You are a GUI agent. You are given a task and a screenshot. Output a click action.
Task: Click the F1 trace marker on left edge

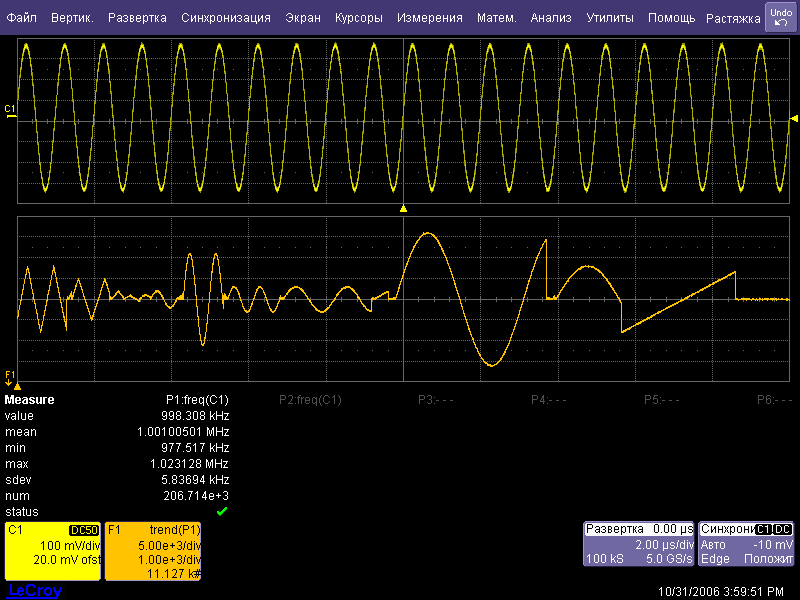pyautogui.click(x=11, y=376)
